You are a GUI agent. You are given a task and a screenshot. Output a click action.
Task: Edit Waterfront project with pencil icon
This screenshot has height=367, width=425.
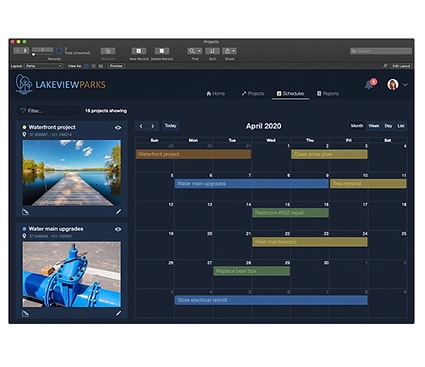coord(119,212)
